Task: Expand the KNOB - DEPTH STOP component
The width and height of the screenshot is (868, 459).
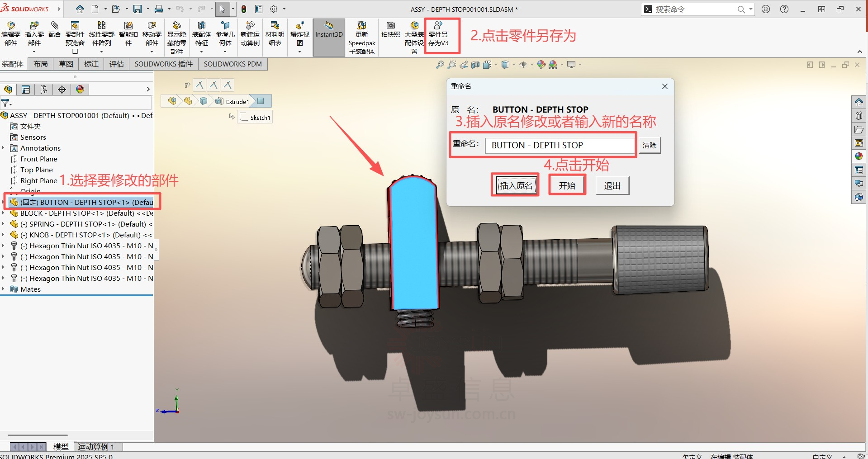Action: 3,235
